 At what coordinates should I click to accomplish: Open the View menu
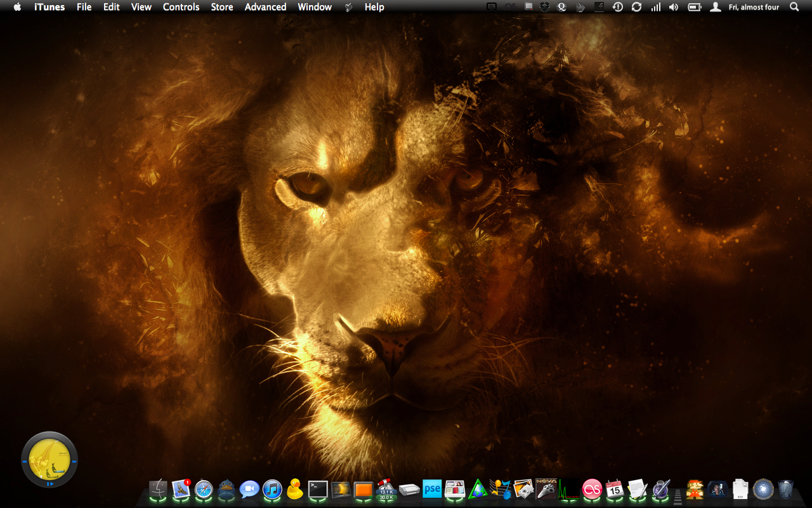point(141,7)
